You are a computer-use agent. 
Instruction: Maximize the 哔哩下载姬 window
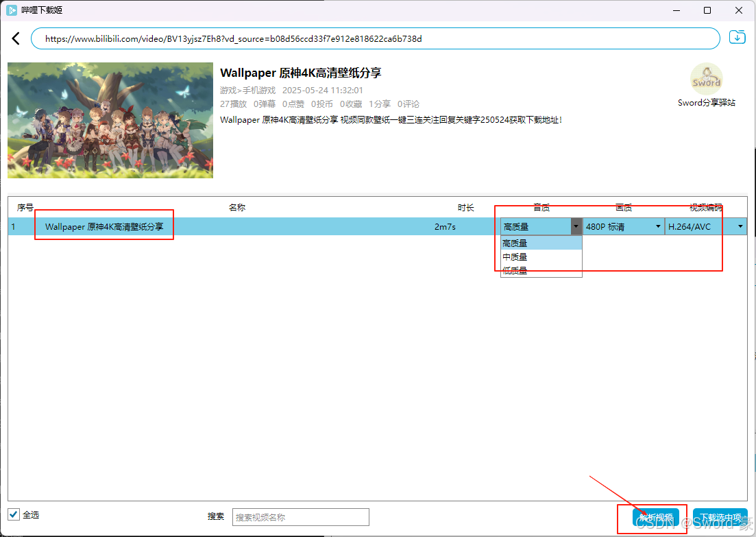[707, 10]
